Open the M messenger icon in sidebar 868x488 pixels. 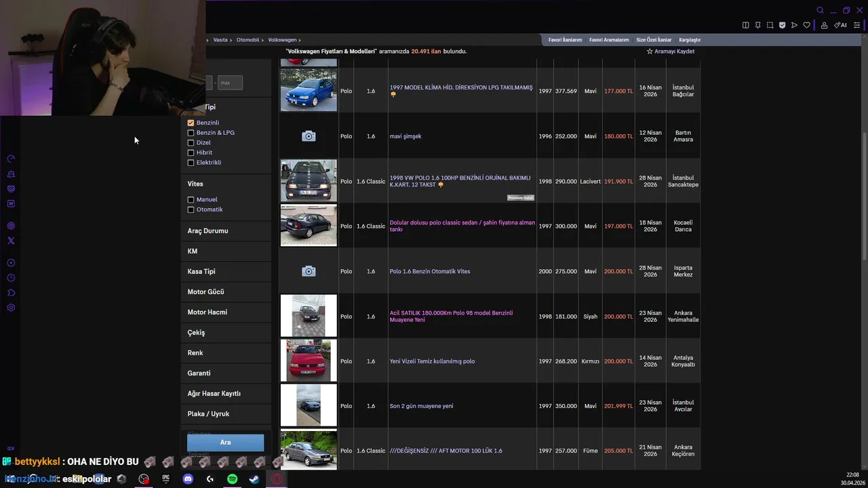11,203
